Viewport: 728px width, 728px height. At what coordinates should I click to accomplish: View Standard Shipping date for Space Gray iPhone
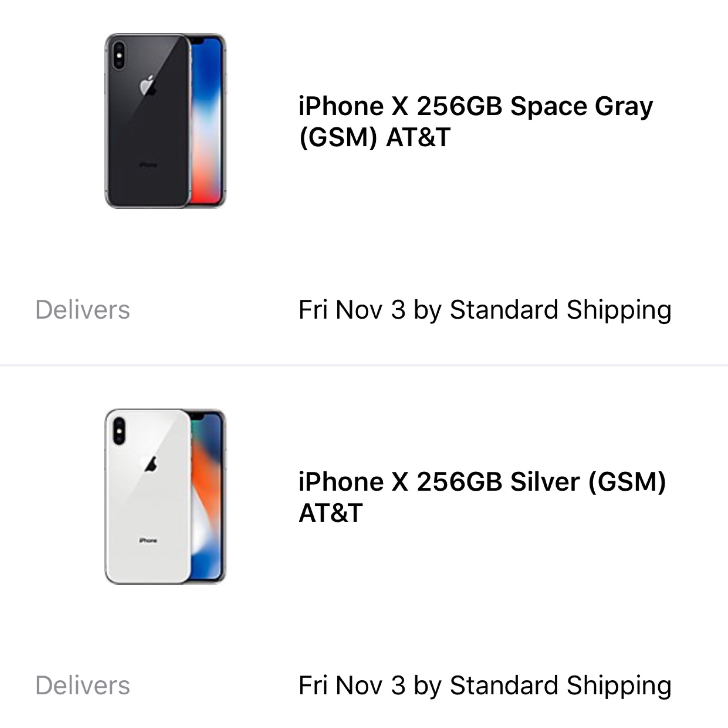(x=485, y=310)
